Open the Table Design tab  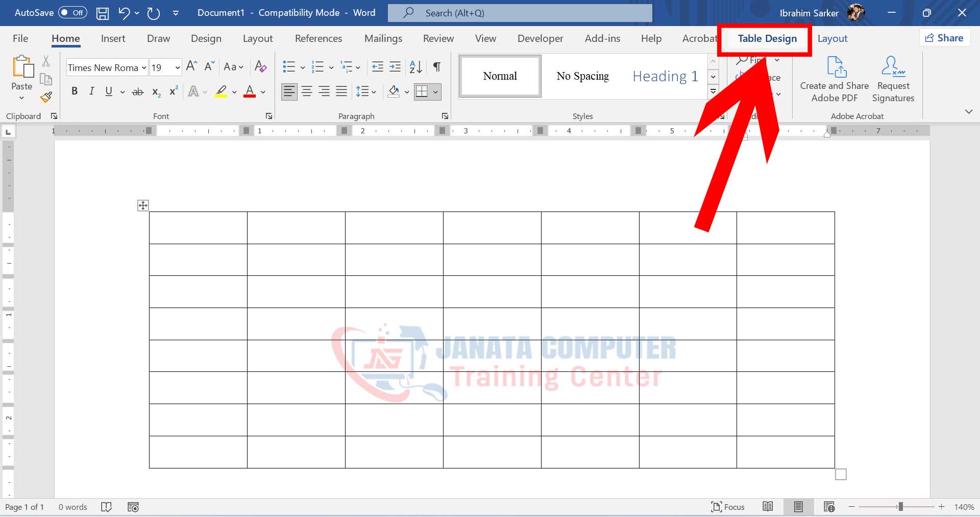(767, 38)
